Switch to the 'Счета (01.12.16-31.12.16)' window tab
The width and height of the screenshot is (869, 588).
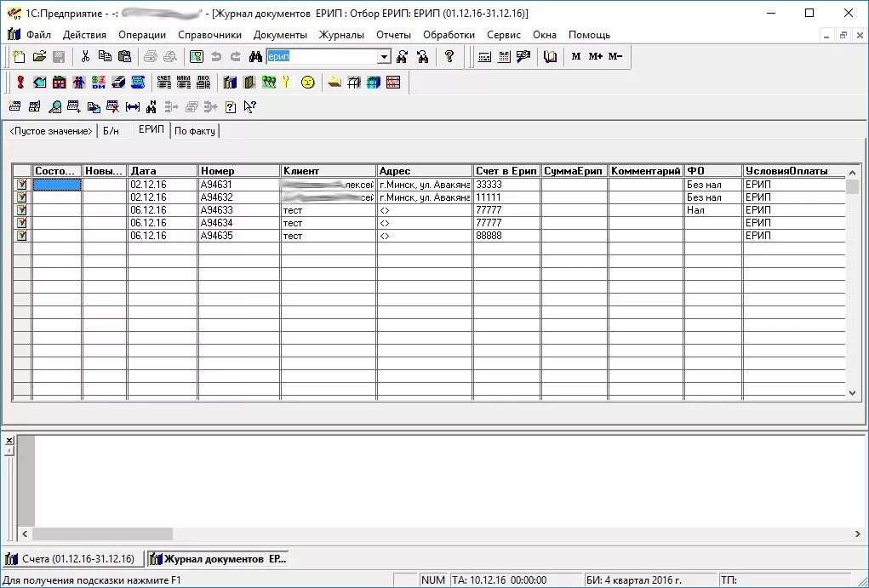72,559
